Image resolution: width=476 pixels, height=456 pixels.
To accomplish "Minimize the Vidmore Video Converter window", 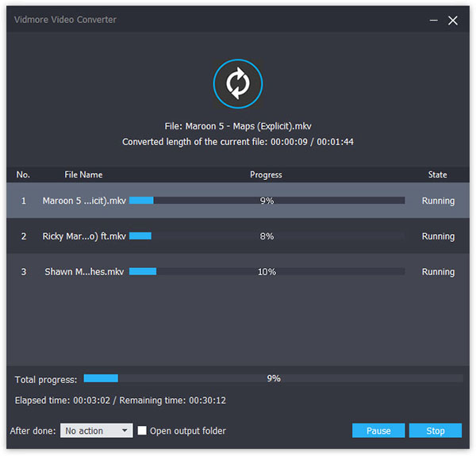I will 433,21.
